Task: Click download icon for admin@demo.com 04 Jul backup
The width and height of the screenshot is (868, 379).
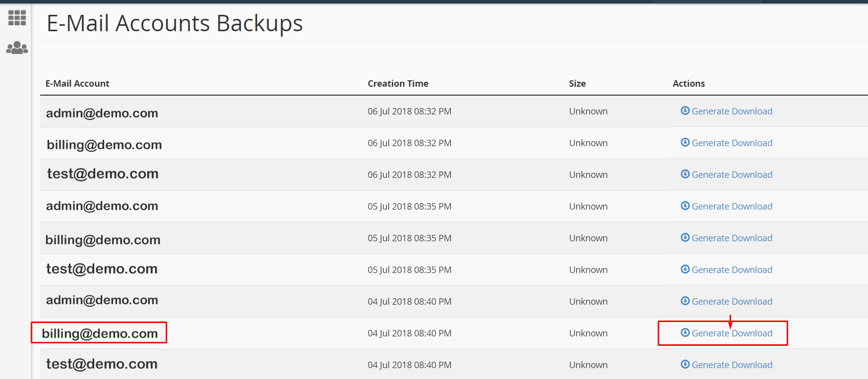Action: coord(685,301)
